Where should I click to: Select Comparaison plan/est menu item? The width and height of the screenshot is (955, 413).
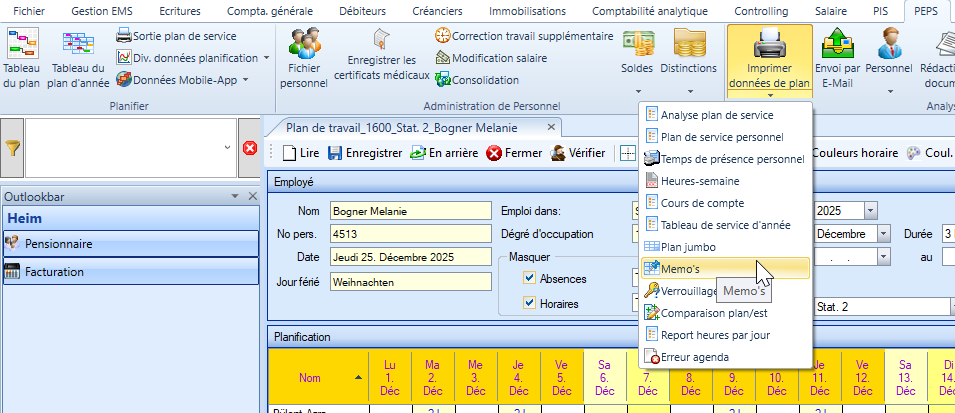(x=725, y=313)
